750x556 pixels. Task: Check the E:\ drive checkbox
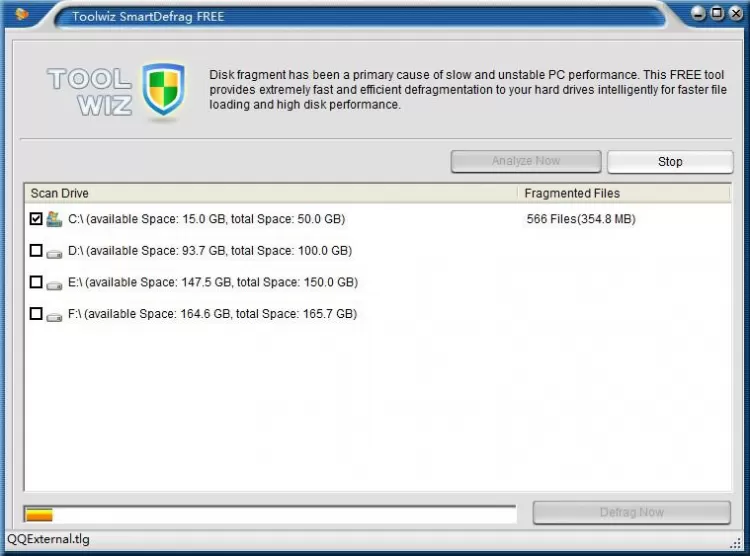(x=36, y=282)
